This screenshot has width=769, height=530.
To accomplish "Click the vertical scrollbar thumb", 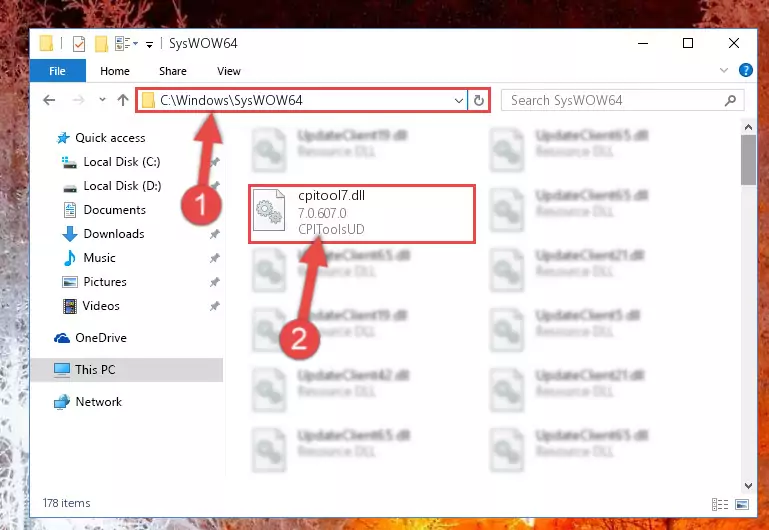I will point(748,160).
